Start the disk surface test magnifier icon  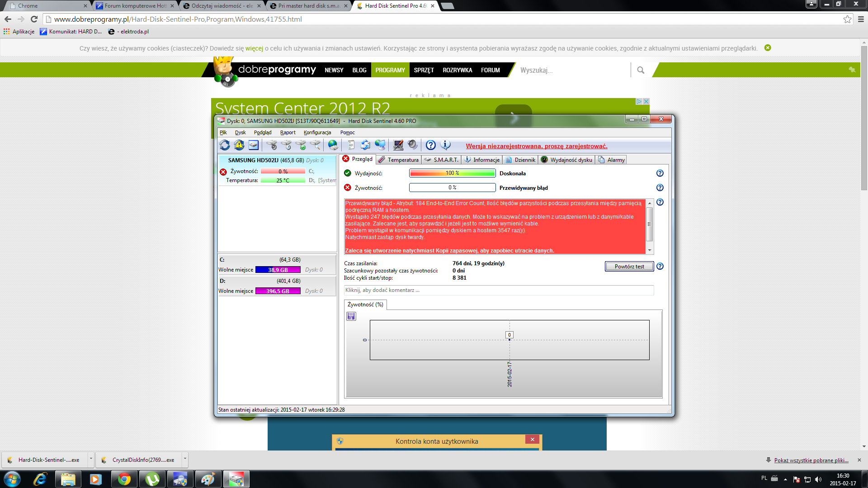(316, 145)
